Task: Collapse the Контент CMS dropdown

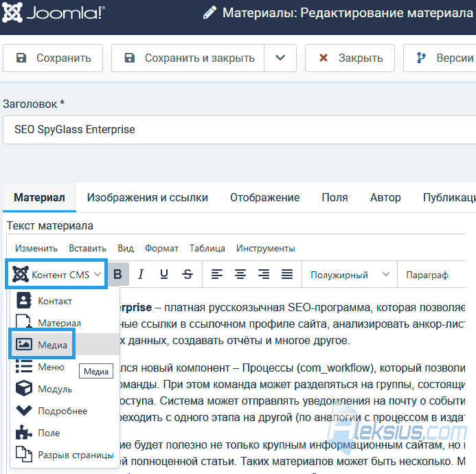Action: tap(56, 275)
